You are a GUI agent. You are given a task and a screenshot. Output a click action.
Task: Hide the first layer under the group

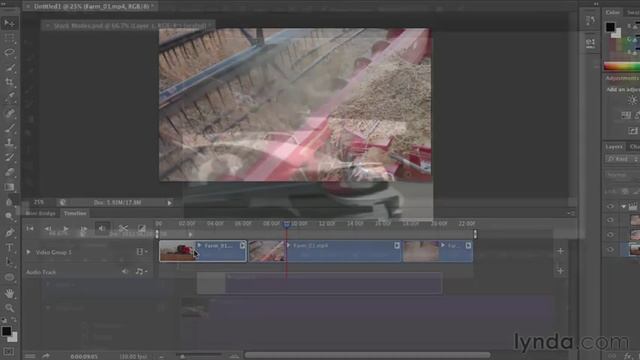pos(611,220)
